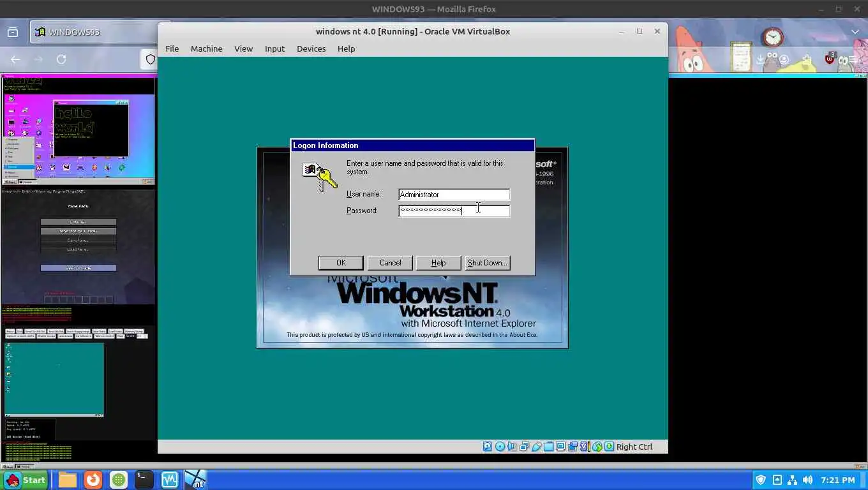Open the View menu in VirtualBox
The image size is (868, 490).
[243, 48]
